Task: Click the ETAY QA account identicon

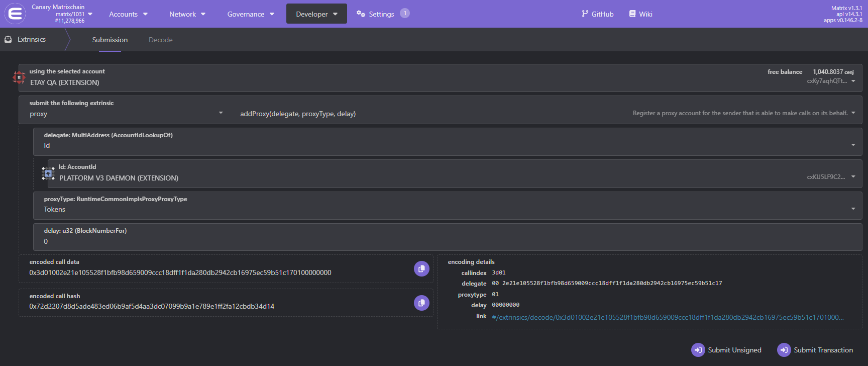Action: pos(19,77)
